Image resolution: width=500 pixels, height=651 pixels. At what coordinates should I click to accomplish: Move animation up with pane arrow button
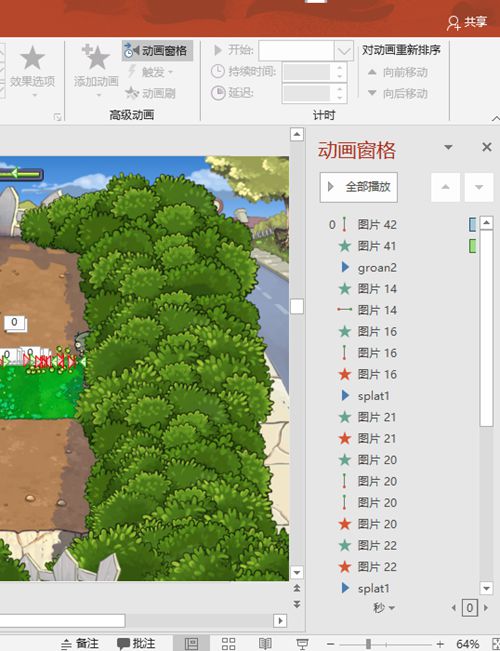pos(445,187)
